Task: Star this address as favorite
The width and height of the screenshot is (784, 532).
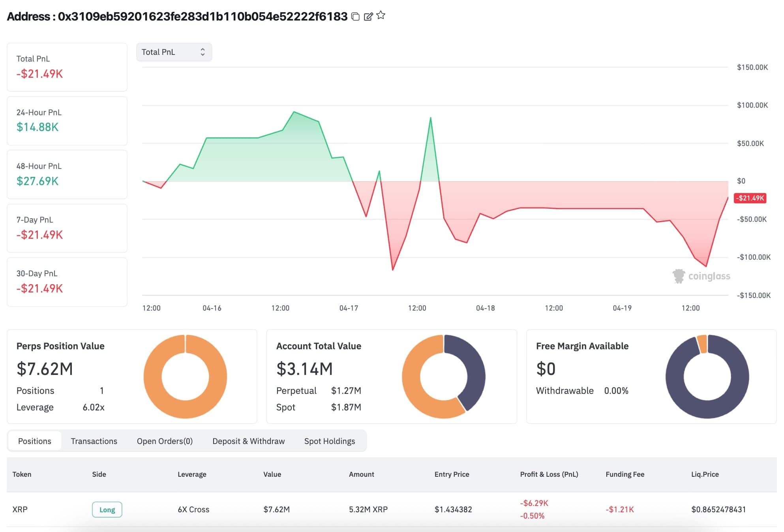Action: 381,15
